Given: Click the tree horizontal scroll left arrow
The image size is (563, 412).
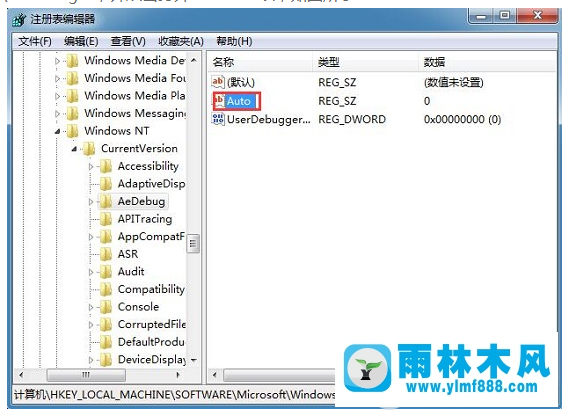Looking at the screenshot, I should [x=21, y=375].
